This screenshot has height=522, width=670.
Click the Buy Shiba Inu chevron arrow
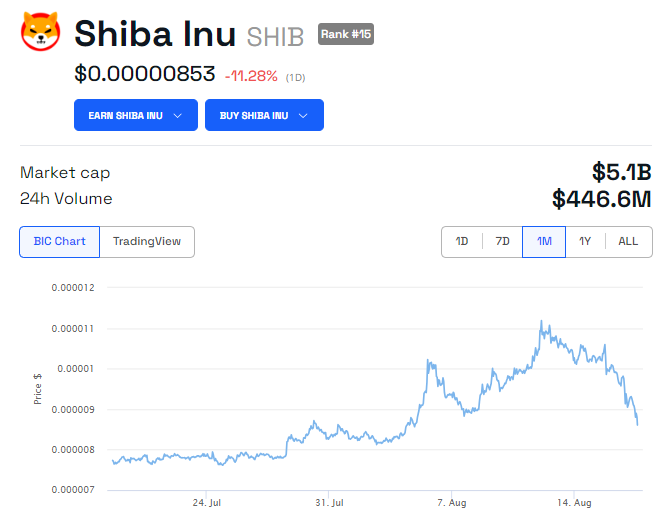pyautogui.click(x=304, y=115)
